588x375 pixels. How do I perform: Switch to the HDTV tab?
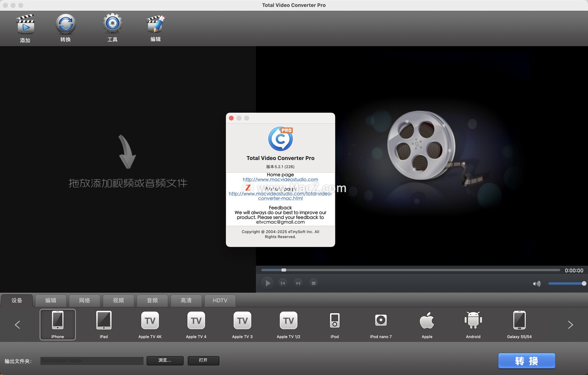click(x=220, y=301)
